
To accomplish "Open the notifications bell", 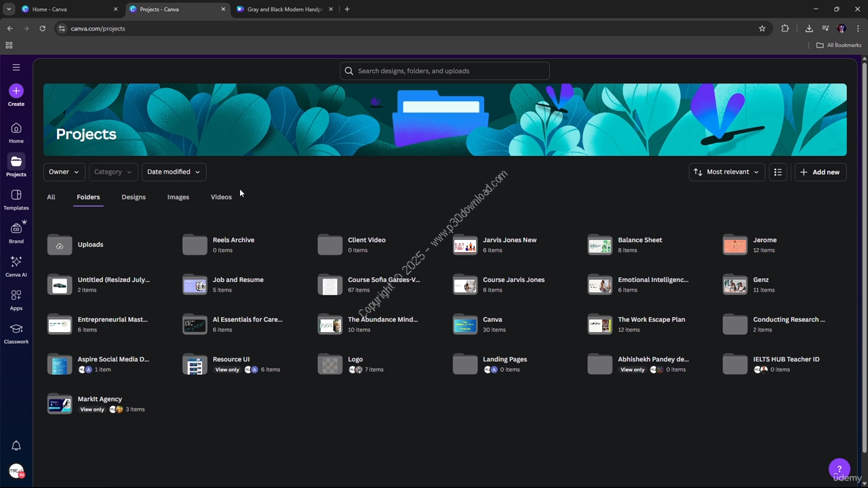I will [x=16, y=445].
